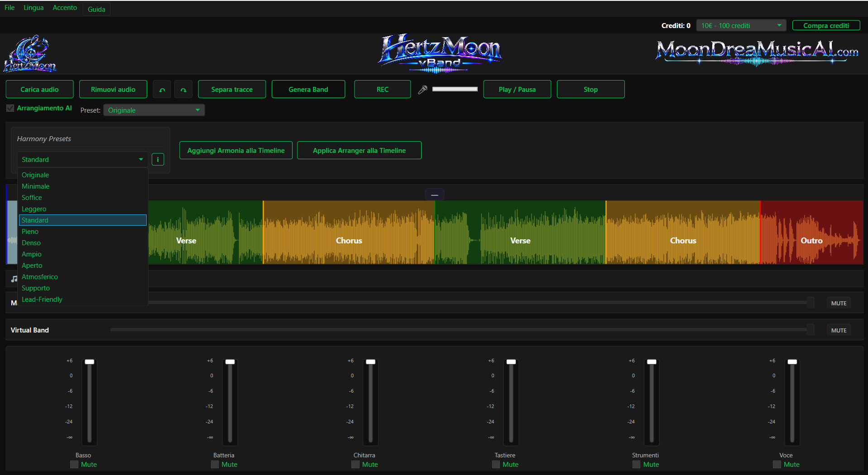Toggle MUTE on the track above Virtual Band
This screenshot has height=475, width=868.
[x=839, y=303]
